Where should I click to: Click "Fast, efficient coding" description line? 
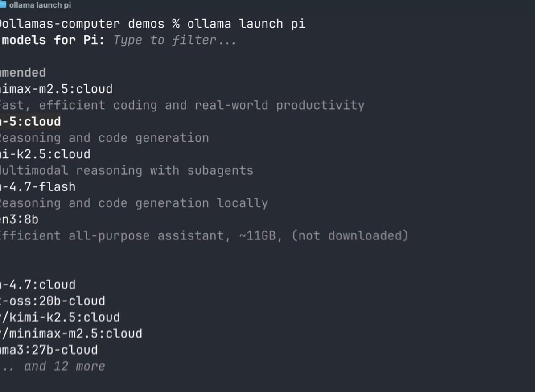click(x=182, y=105)
